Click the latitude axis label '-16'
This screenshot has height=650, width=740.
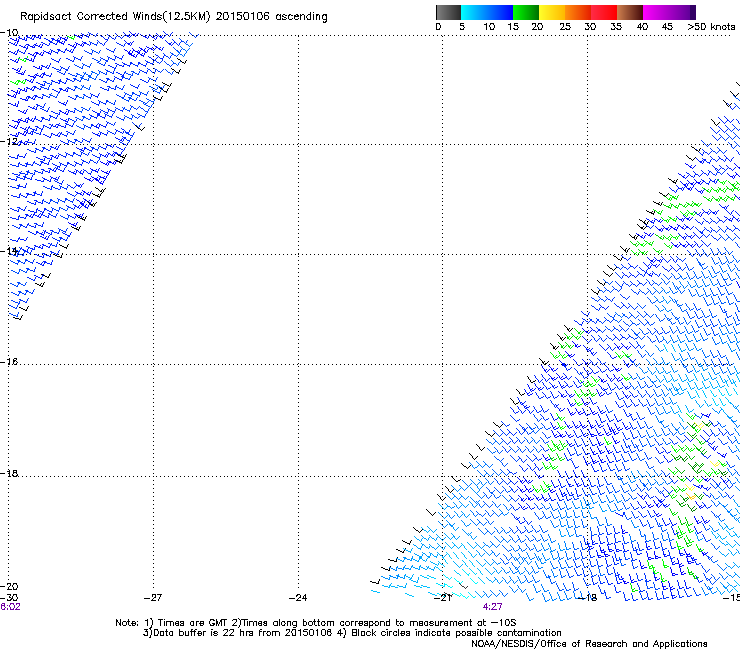click(9, 362)
